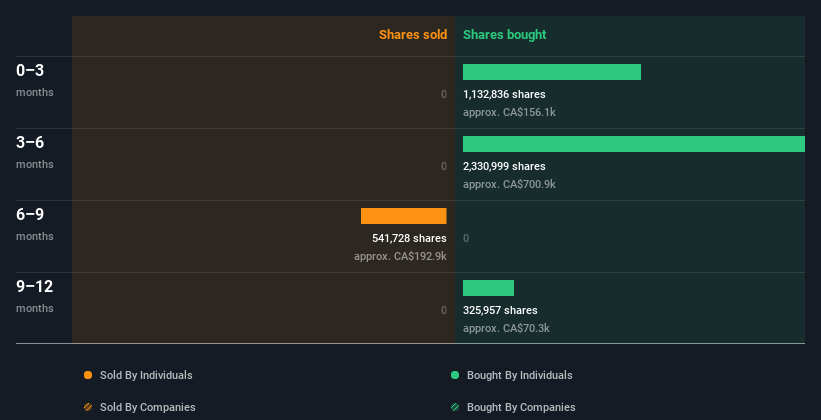Click the zero sold value in 0–3 months row
This screenshot has width=821, height=420.
coord(444,94)
